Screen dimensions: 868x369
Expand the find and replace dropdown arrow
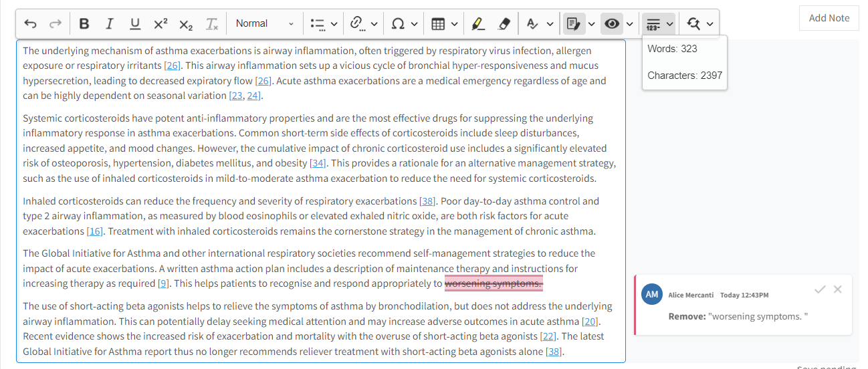(x=710, y=24)
